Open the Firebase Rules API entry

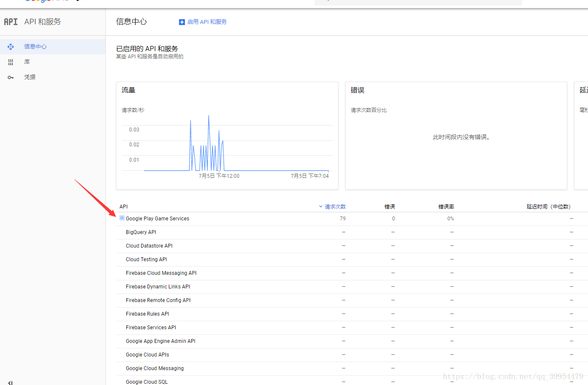[x=148, y=314]
